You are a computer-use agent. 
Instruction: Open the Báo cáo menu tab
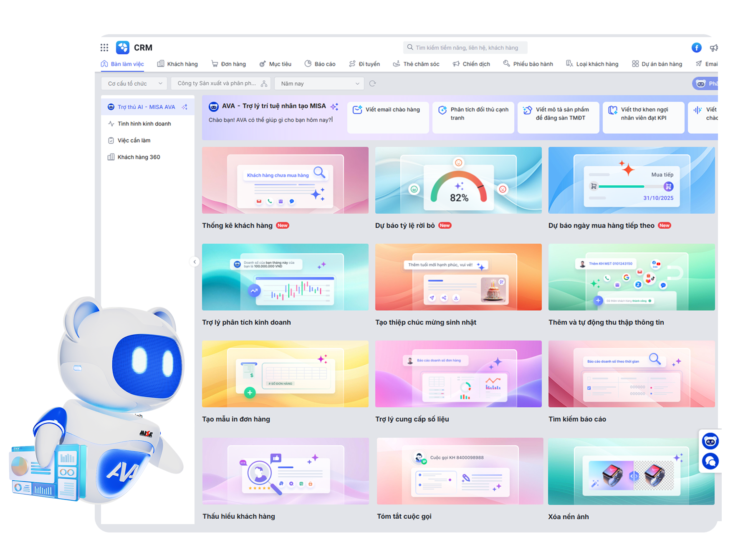click(x=320, y=64)
